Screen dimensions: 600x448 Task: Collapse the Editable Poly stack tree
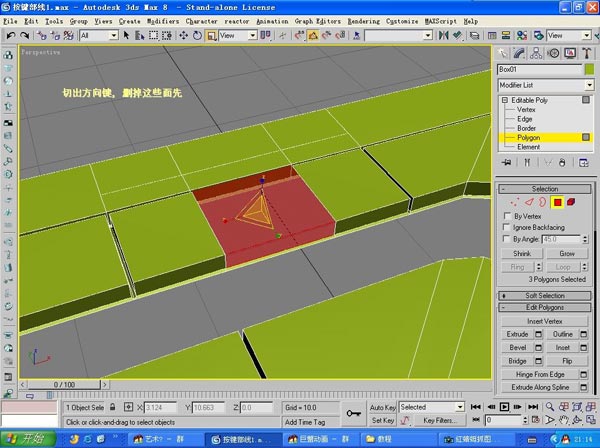point(505,100)
